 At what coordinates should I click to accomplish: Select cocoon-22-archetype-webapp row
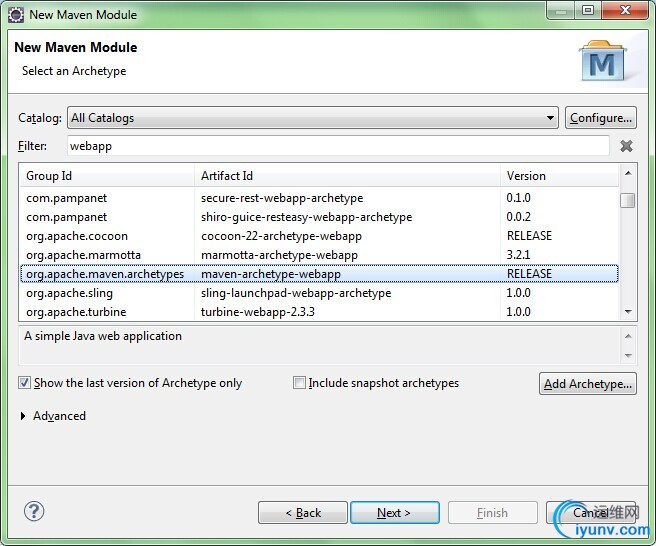click(x=319, y=236)
